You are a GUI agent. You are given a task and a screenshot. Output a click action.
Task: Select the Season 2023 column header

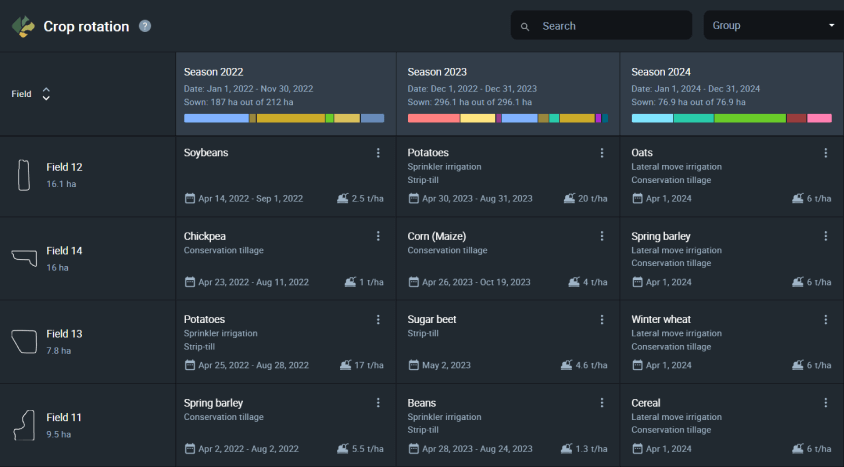point(508,94)
